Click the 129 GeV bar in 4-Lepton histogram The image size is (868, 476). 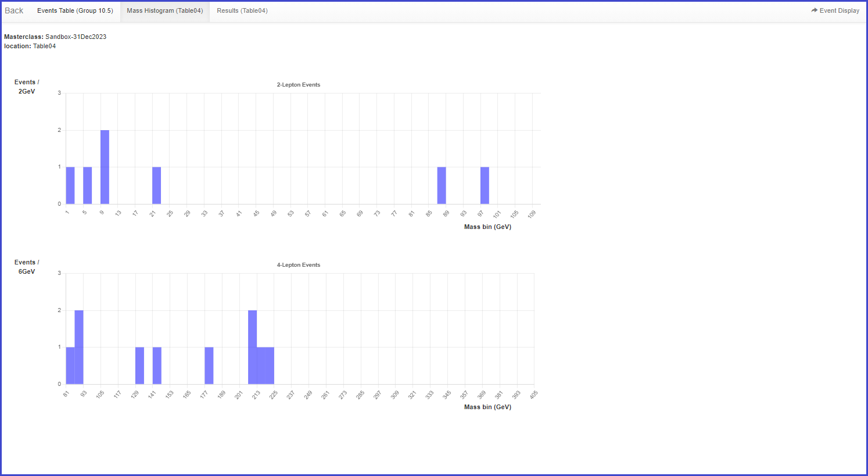[x=139, y=366]
